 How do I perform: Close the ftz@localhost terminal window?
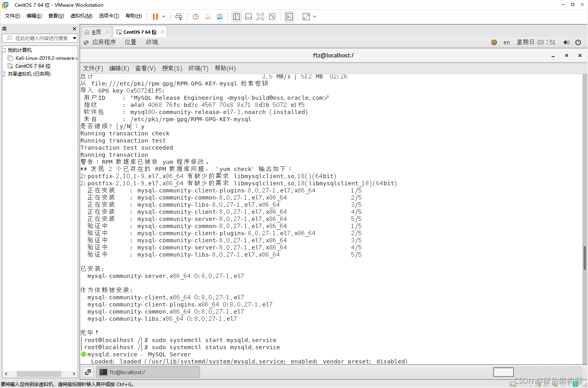[580, 55]
